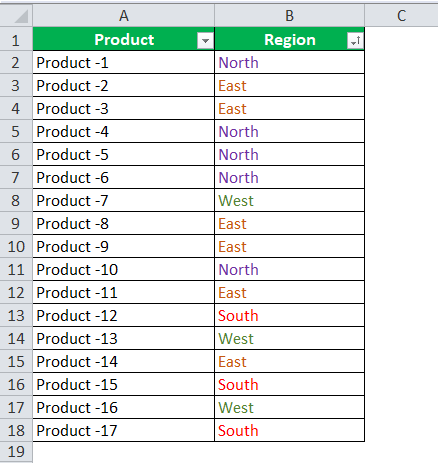
Task: Select cell containing Product -1
Action: [x=124, y=62]
